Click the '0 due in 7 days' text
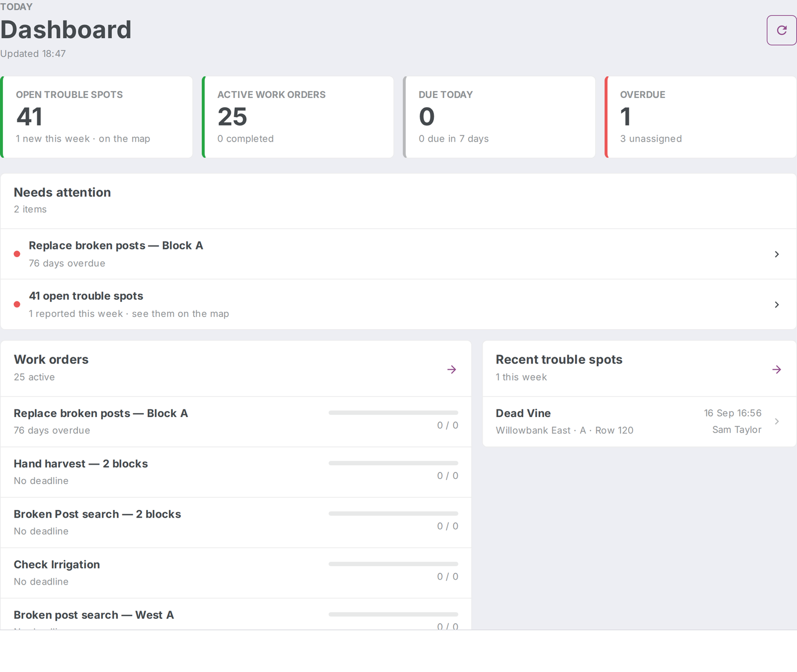This screenshot has height=672, width=797. (454, 139)
